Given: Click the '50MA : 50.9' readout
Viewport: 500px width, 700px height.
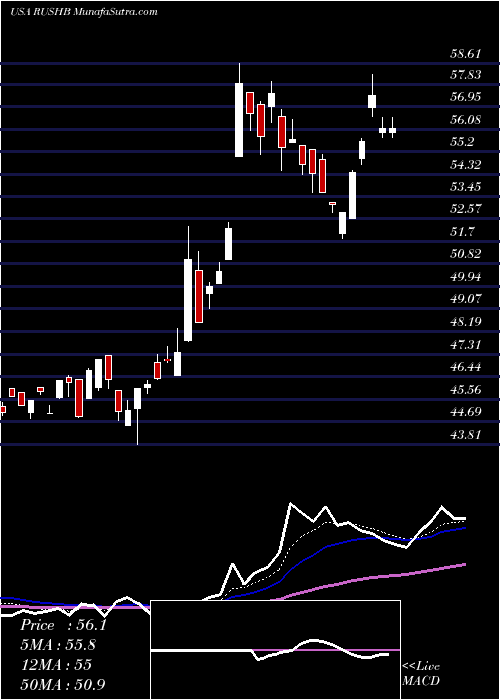Looking at the screenshot, I should point(63,684).
